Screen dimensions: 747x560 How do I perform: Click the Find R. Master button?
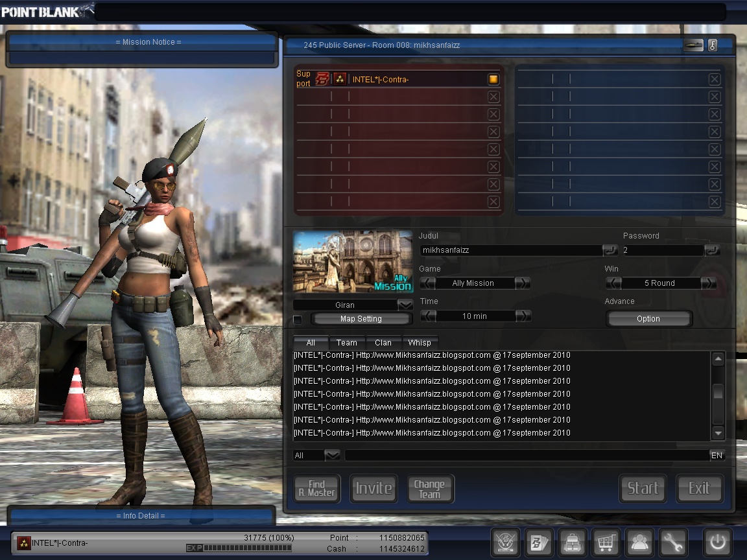[x=317, y=489]
